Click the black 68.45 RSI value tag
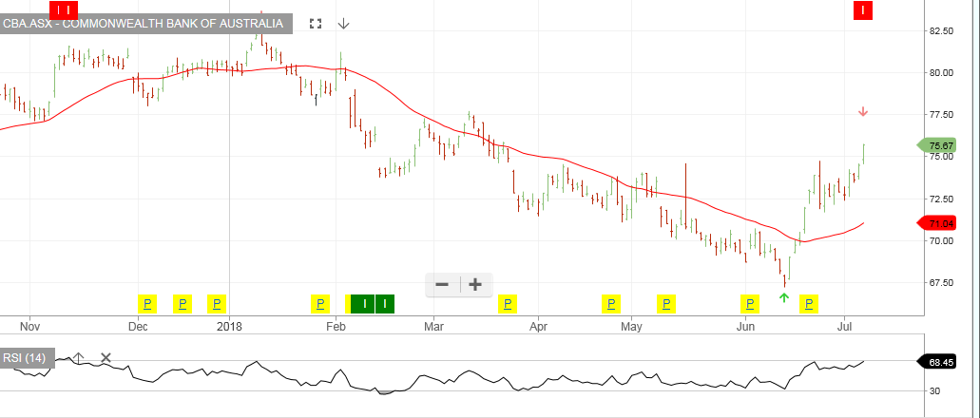 [x=937, y=362]
